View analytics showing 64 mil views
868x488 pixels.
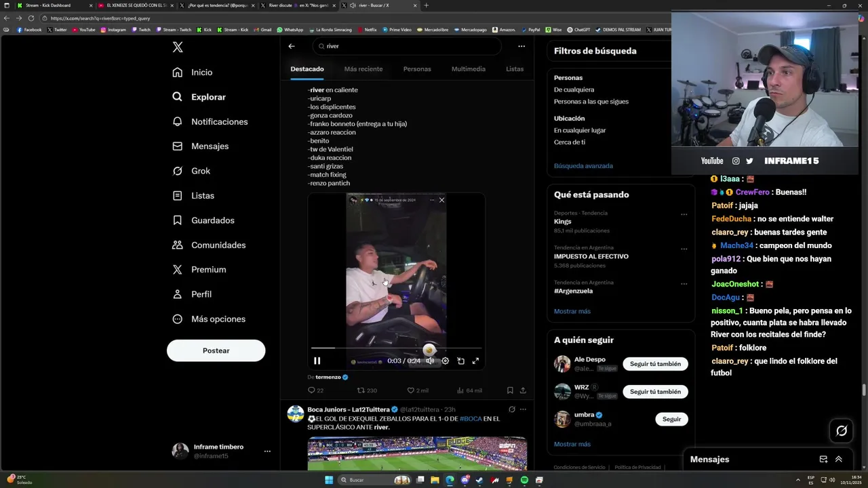470,390
